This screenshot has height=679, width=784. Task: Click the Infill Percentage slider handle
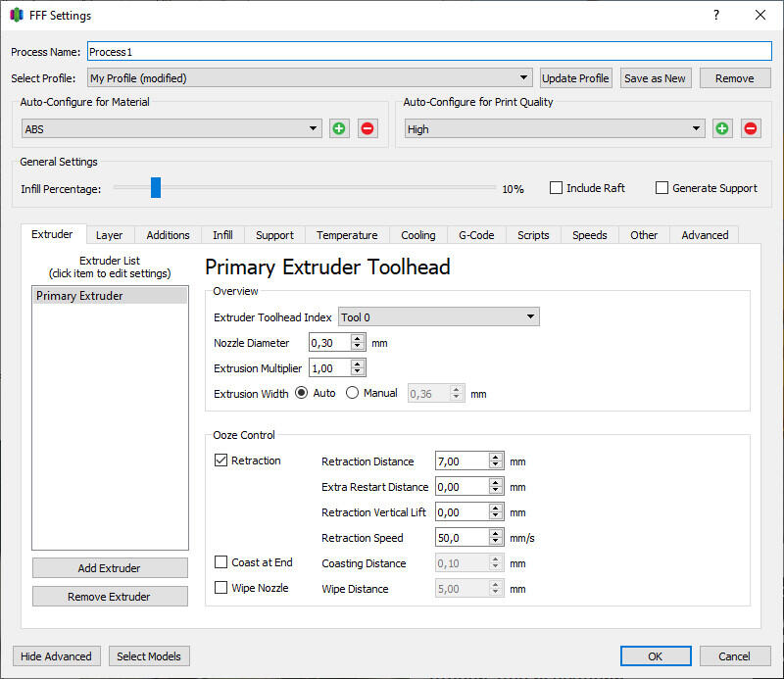pyautogui.click(x=156, y=187)
